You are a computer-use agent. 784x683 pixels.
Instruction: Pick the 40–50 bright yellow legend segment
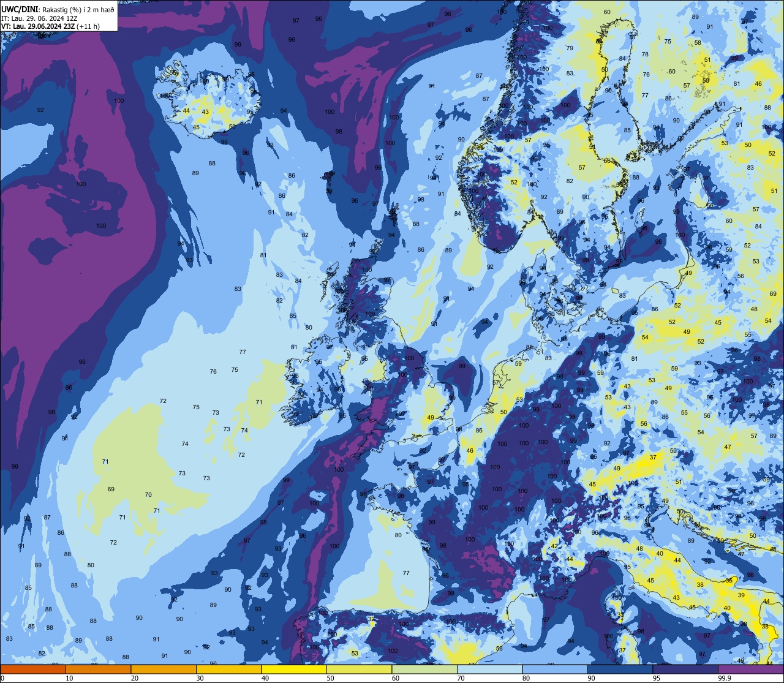click(x=294, y=670)
